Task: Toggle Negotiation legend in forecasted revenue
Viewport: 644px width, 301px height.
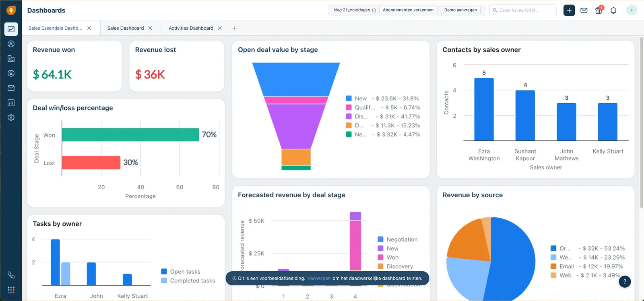Action: point(398,240)
